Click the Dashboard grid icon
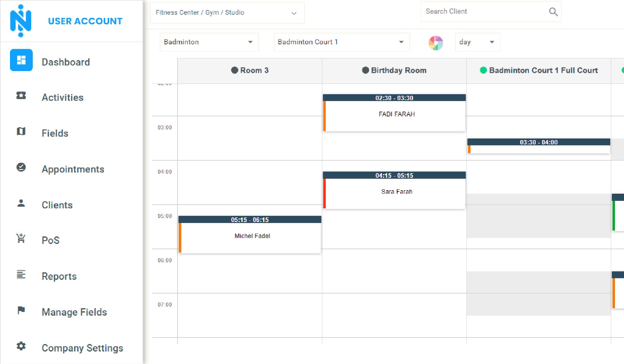Screen dimensions: 624x364 [21, 60]
